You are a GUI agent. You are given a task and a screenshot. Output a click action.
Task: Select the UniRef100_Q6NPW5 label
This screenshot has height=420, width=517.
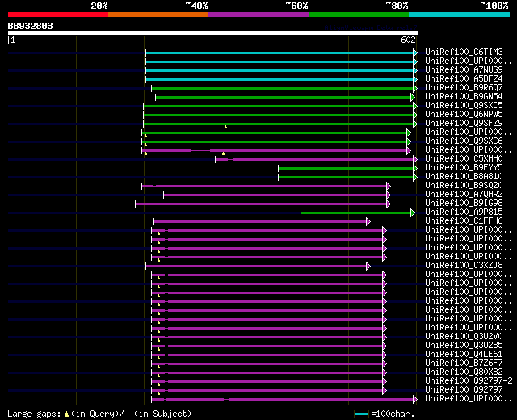pyautogui.click(x=464, y=115)
